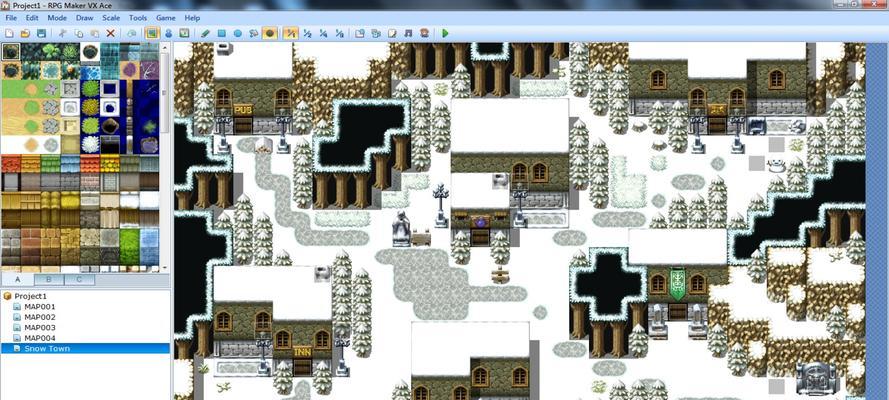Select MAP002 in the map list
This screenshot has height=400, width=889.
(x=40, y=317)
